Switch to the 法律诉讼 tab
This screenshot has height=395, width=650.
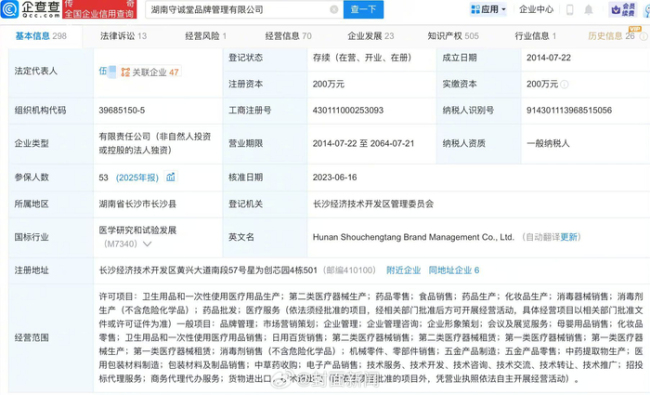[124, 36]
